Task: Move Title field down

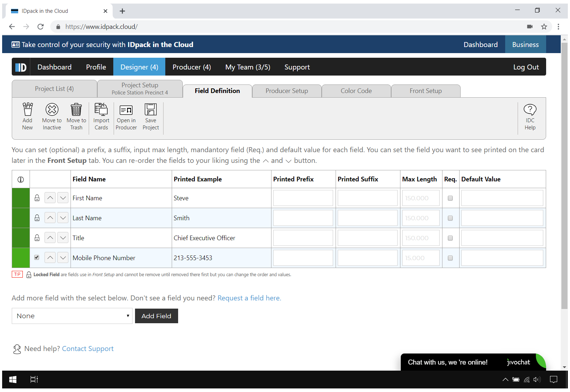Action: [x=63, y=238]
